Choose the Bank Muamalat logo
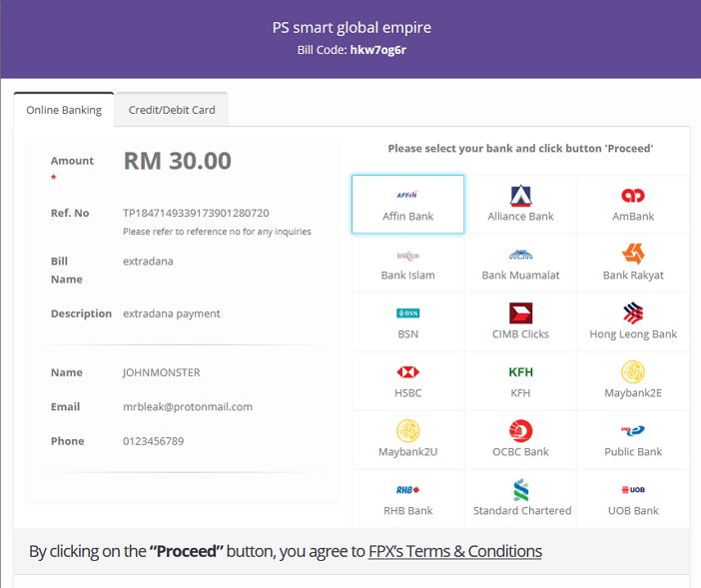 pos(520,255)
